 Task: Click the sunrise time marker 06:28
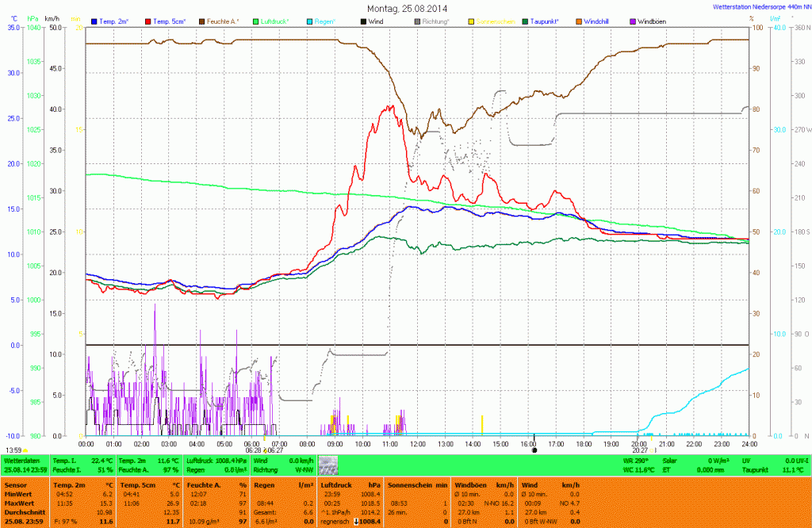point(254,450)
